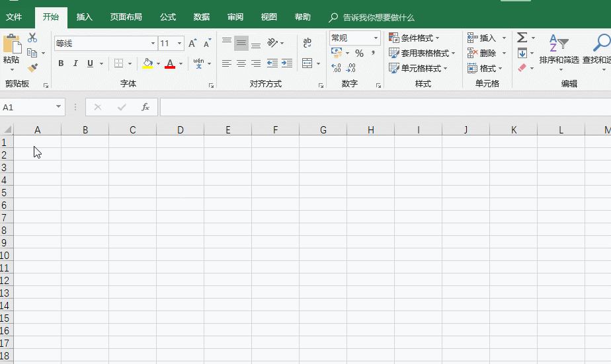Click the text orientation icon
Viewport: 611px width, 364px height.
tap(272, 43)
